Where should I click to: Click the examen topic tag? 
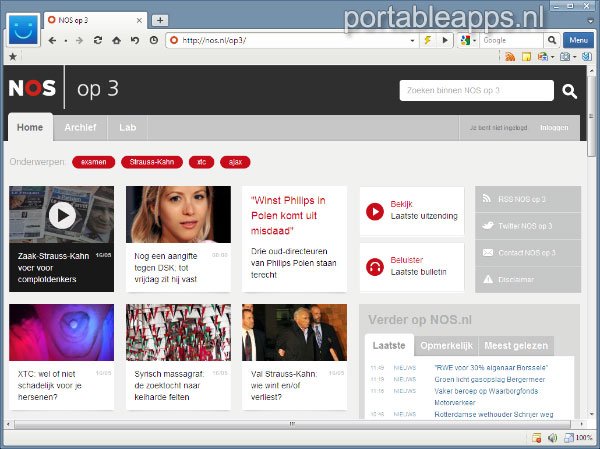(93, 162)
